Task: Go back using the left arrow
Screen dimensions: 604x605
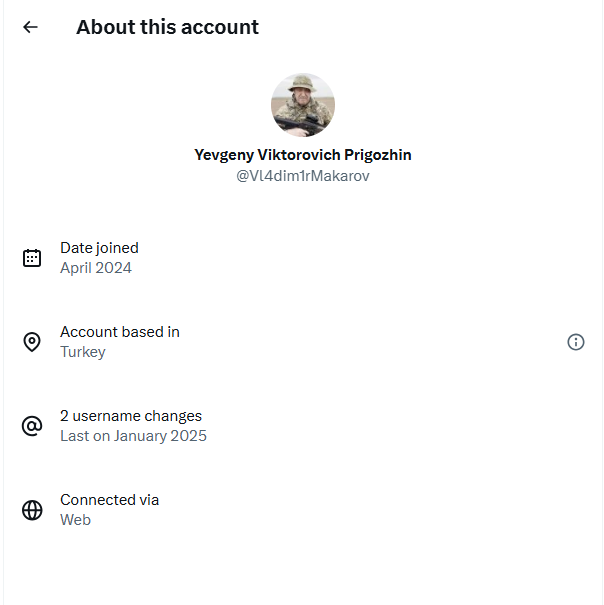Action: [x=30, y=27]
